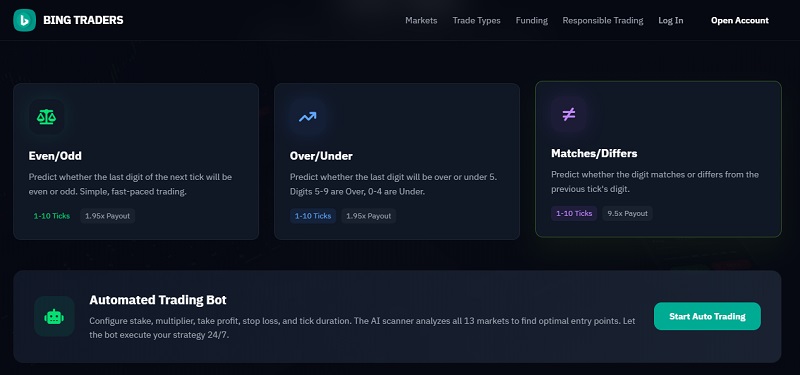
Task: Start Auto Trading with the green button
Action: pos(707,316)
